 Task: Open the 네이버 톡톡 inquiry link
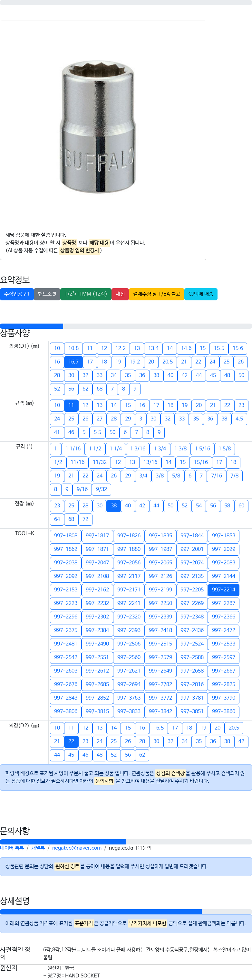(x=12, y=848)
